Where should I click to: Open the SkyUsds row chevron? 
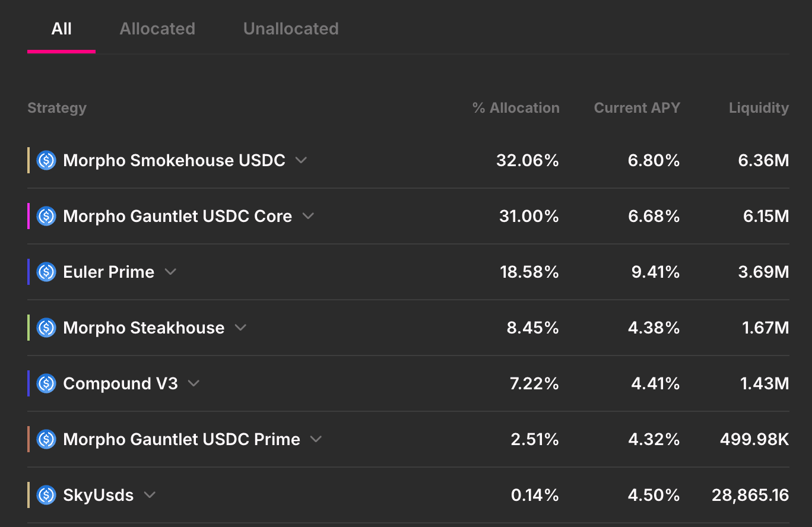150,495
